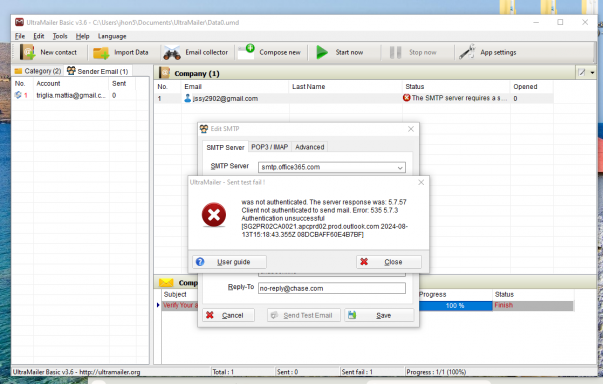The width and height of the screenshot is (603, 384).
Task: Switch to the POP3 / IMAP tab
Action: pyautogui.click(x=269, y=147)
